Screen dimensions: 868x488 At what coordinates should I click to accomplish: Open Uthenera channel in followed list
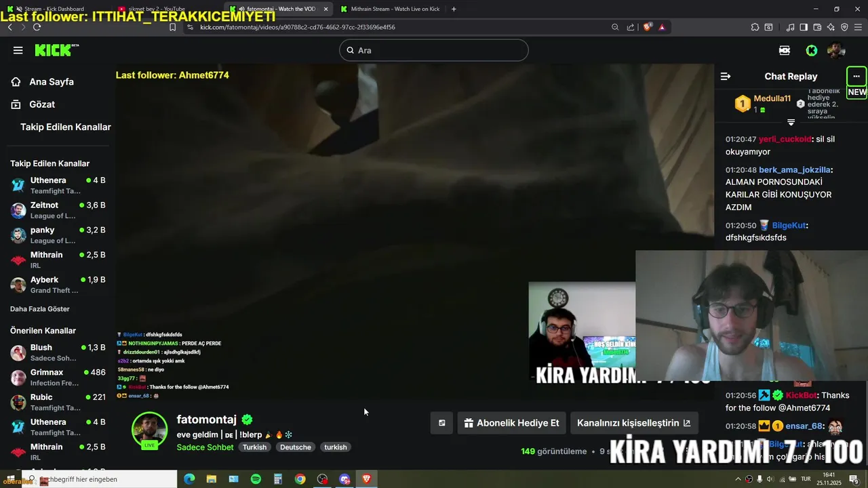(58, 185)
